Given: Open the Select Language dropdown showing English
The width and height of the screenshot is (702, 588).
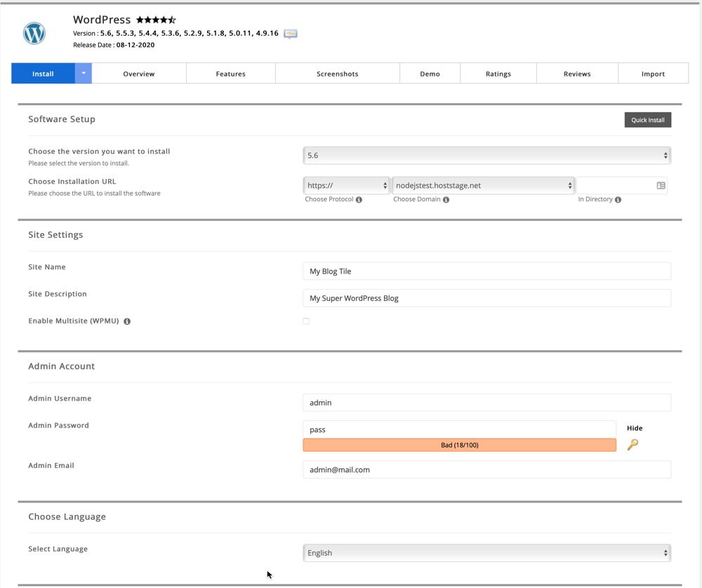Looking at the screenshot, I should [486, 553].
